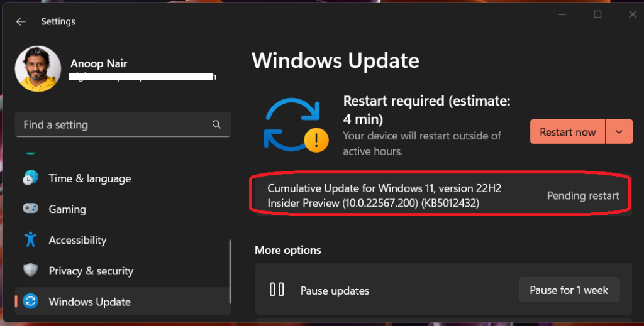644x326 pixels.
Task: Click the search magnifier icon
Action: point(216,124)
